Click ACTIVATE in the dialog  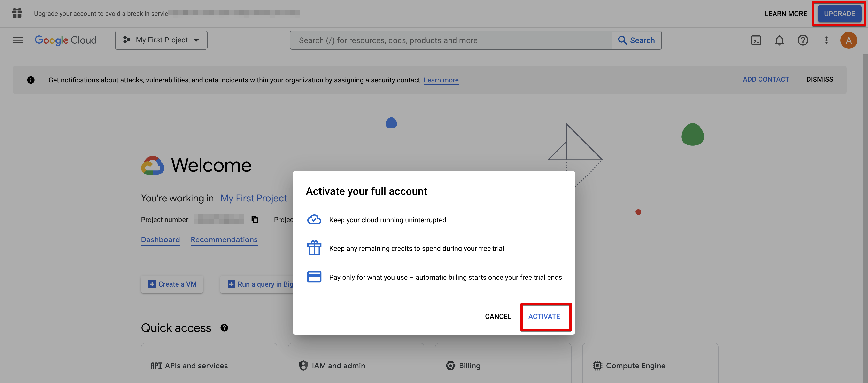(x=544, y=316)
